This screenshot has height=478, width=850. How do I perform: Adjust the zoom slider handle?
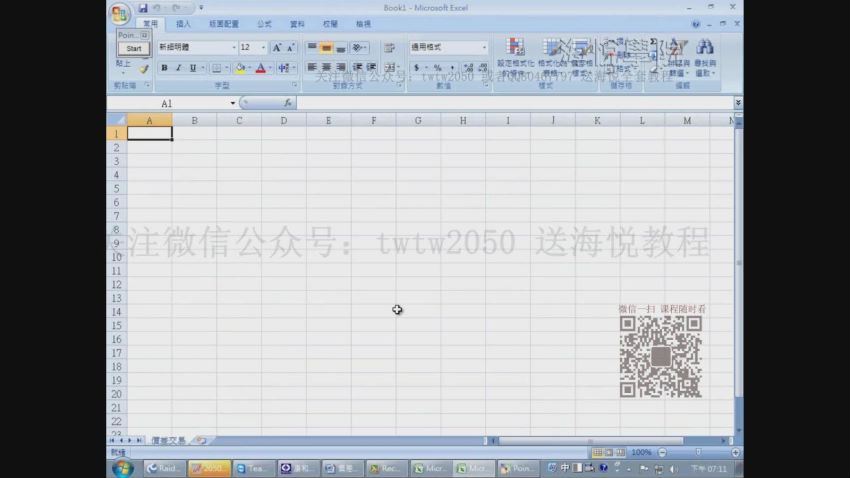click(698, 452)
